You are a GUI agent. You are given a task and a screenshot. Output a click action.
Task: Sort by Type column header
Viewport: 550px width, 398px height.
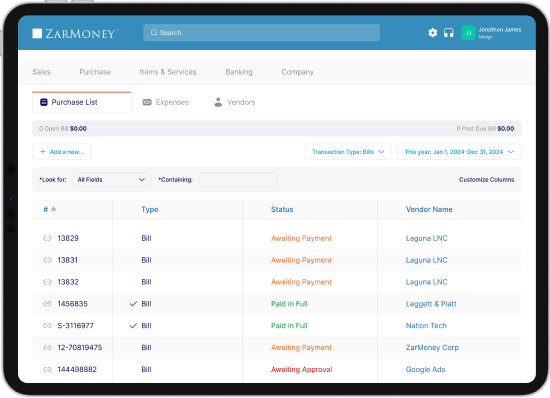click(x=150, y=209)
